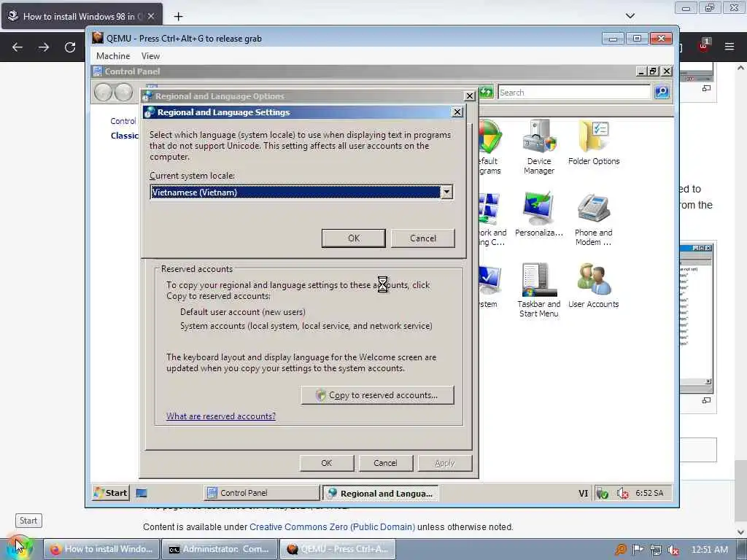Open the System icon in Control Panel
Viewport: 747px width, 560px height.
(489, 285)
